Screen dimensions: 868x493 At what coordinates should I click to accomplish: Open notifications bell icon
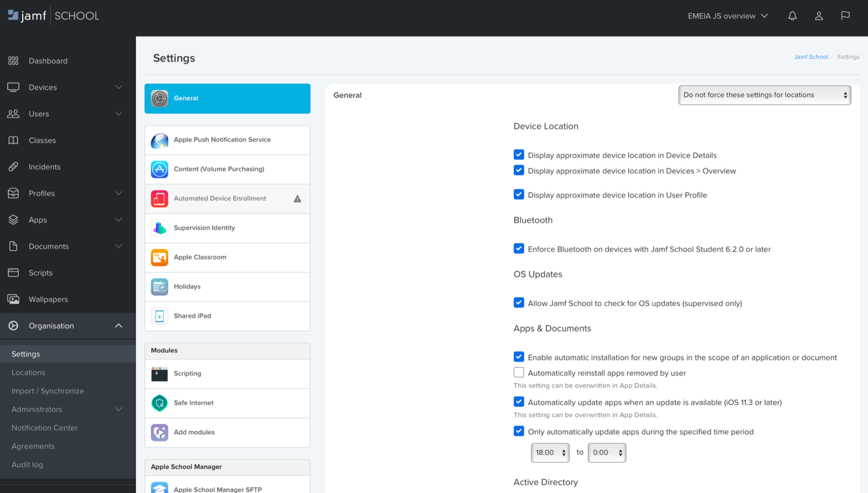[x=792, y=16]
